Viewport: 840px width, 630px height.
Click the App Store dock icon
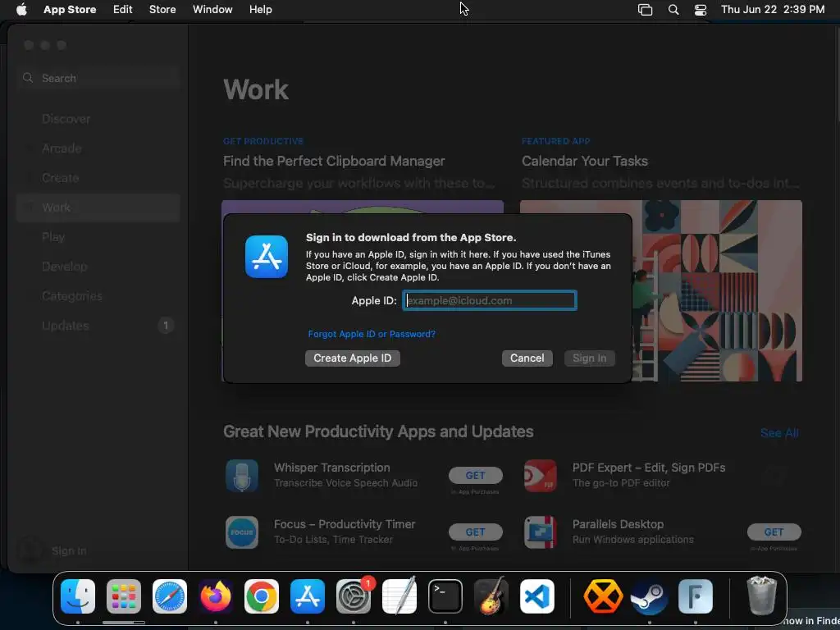point(308,596)
